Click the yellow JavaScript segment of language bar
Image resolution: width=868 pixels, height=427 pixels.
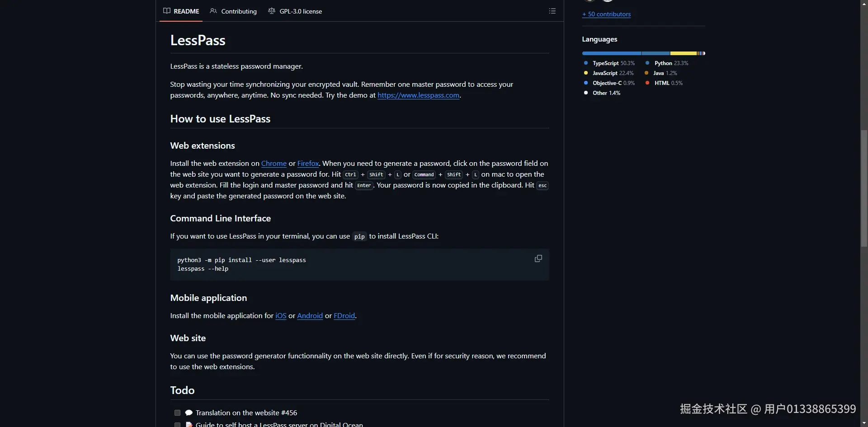click(683, 53)
